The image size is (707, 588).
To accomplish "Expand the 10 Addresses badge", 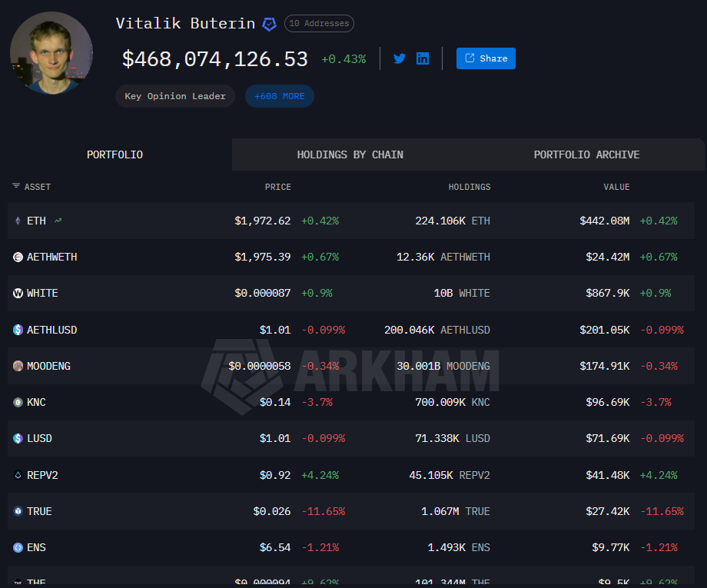I will click(x=319, y=24).
